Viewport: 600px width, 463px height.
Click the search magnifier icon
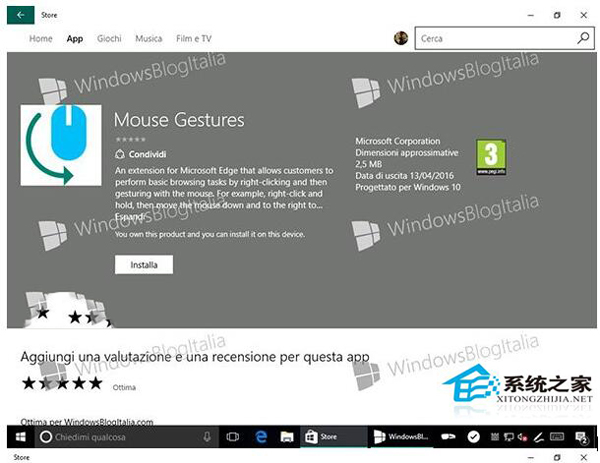click(x=584, y=38)
